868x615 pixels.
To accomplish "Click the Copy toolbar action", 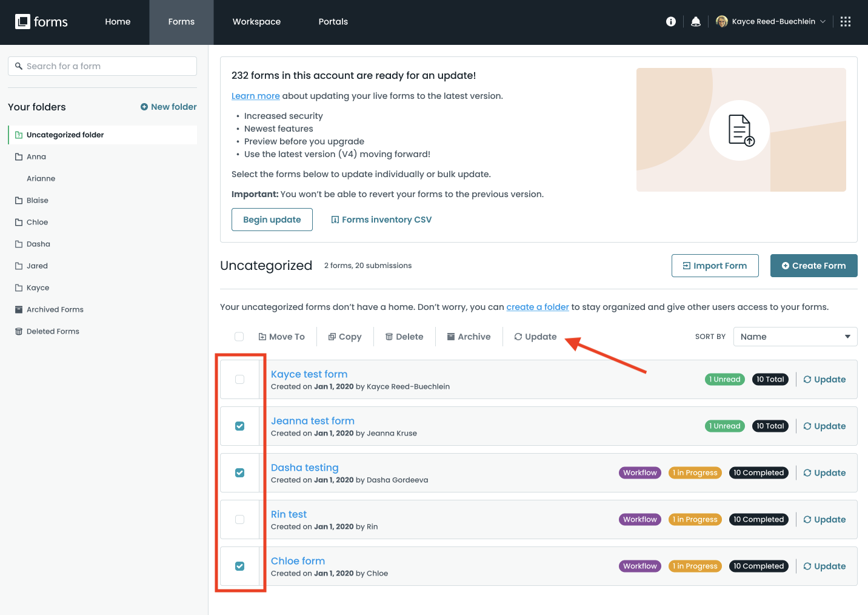I will (x=345, y=337).
